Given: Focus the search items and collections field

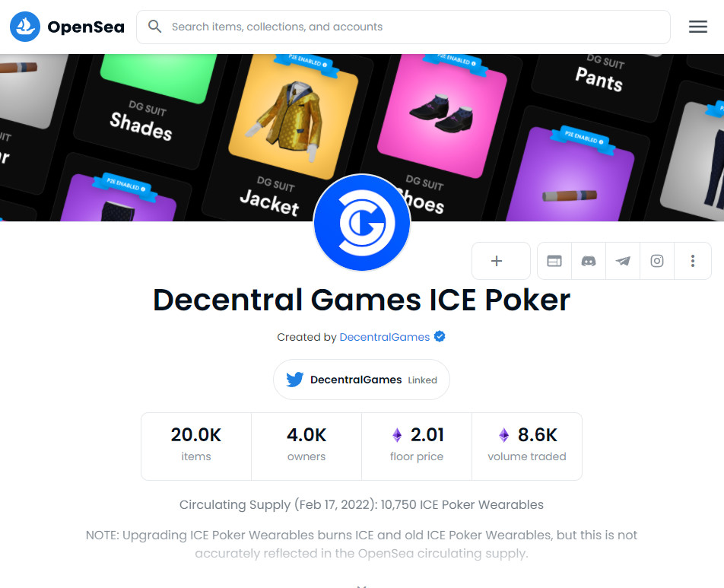Looking at the screenshot, I should pos(403,27).
